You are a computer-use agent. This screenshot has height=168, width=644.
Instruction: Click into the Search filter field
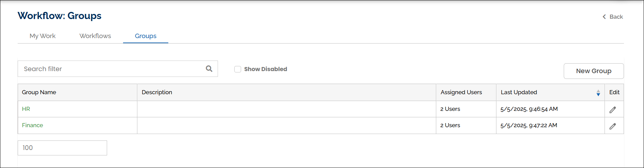tap(112, 69)
